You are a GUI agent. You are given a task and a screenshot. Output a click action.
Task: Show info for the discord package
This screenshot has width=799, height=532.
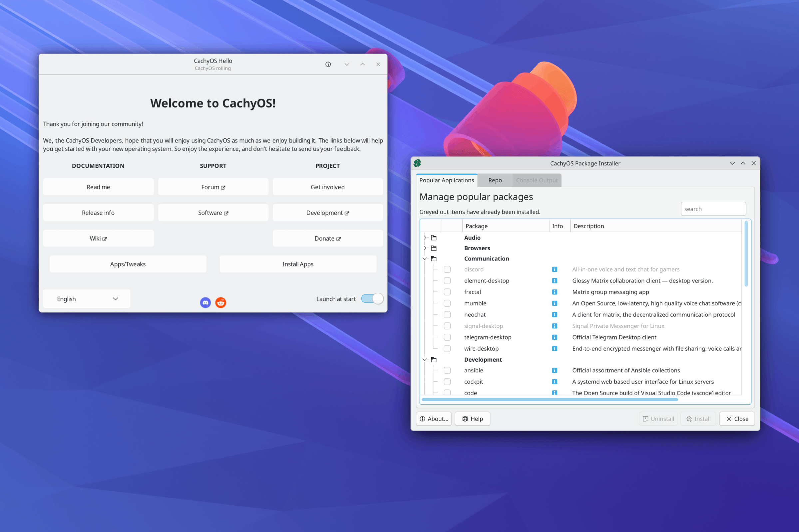555,269
